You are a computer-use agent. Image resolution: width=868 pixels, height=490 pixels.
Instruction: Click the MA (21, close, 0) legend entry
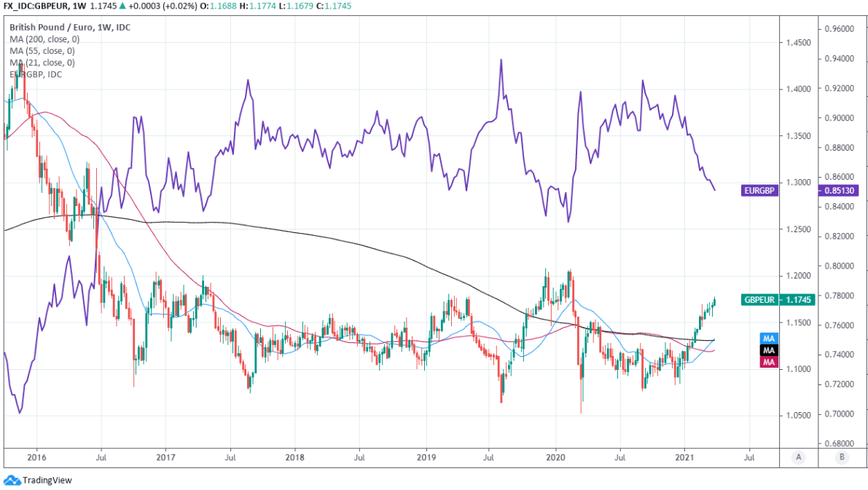42,63
